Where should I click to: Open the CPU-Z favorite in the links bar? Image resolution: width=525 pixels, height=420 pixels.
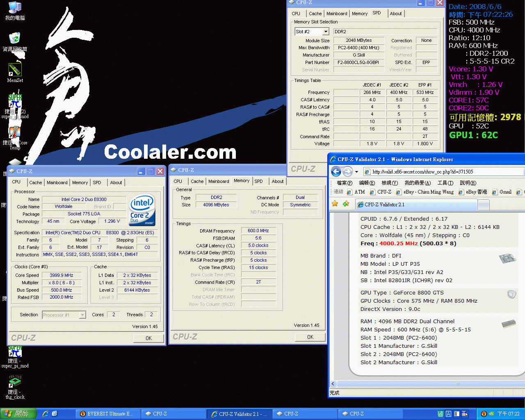(380, 192)
